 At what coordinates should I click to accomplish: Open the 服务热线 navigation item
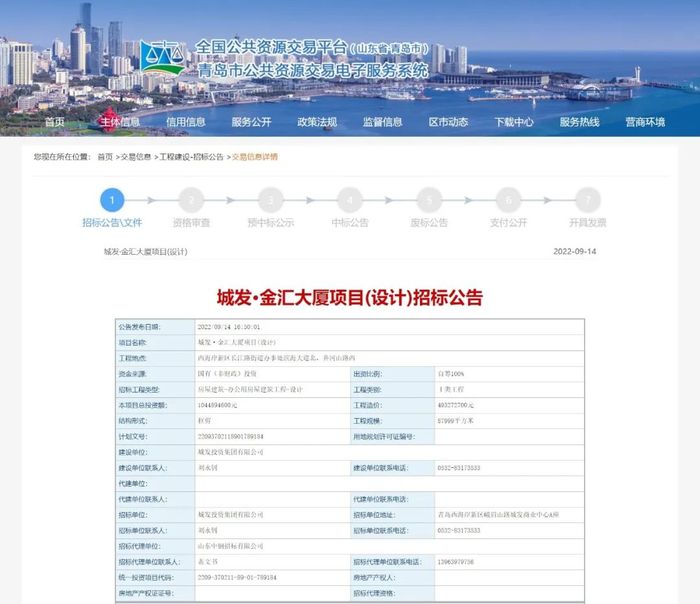[x=579, y=122]
